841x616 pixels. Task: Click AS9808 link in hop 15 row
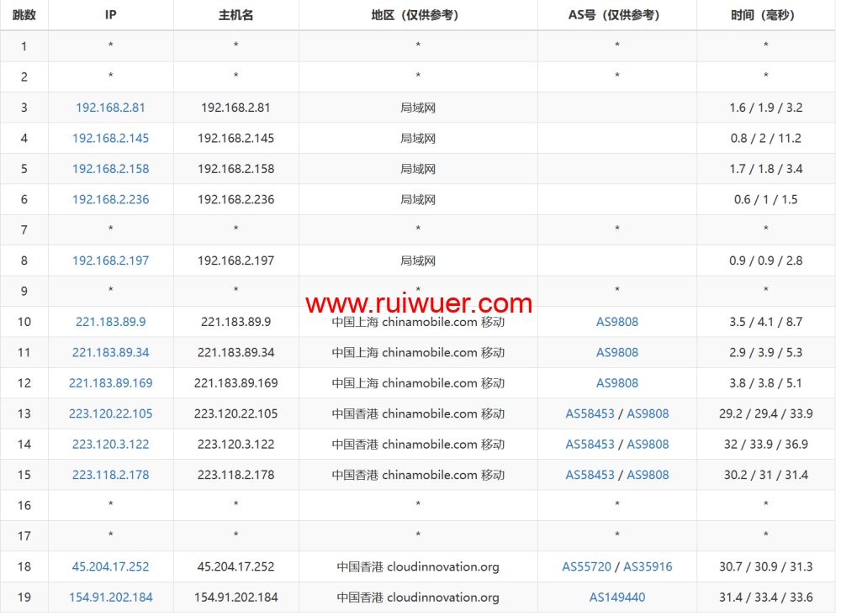(x=648, y=475)
